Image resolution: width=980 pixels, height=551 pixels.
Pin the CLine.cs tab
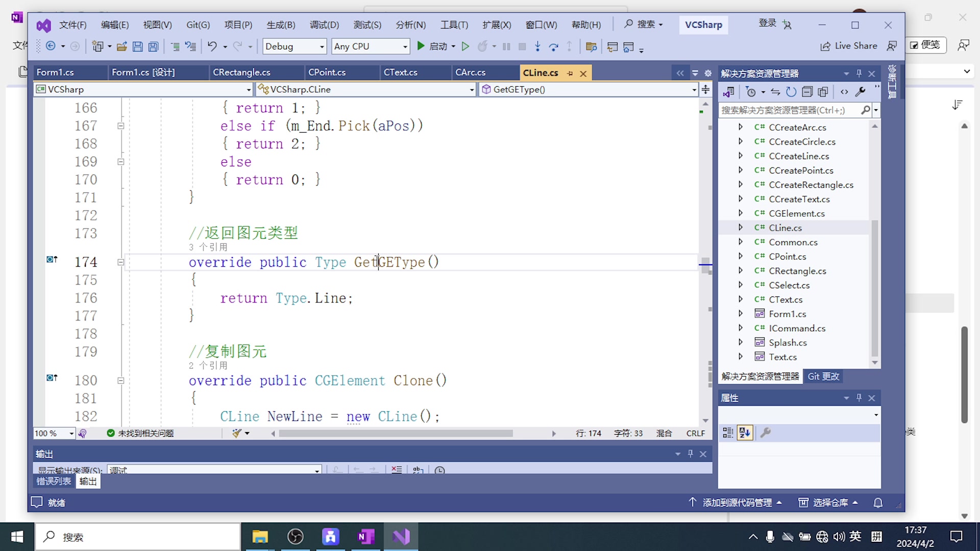[x=570, y=73]
